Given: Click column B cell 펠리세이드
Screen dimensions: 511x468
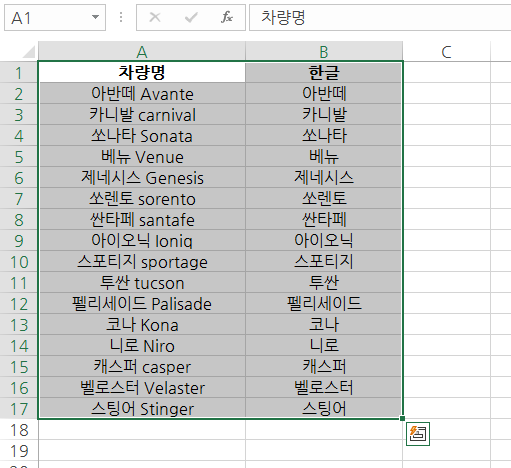Looking at the screenshot, I should 324,303.
